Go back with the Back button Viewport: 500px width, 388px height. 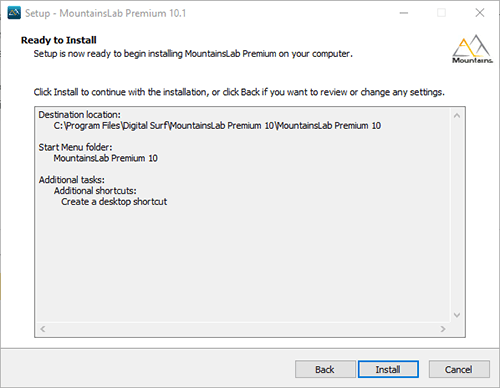pyautogui.click(x=325, y=369)
